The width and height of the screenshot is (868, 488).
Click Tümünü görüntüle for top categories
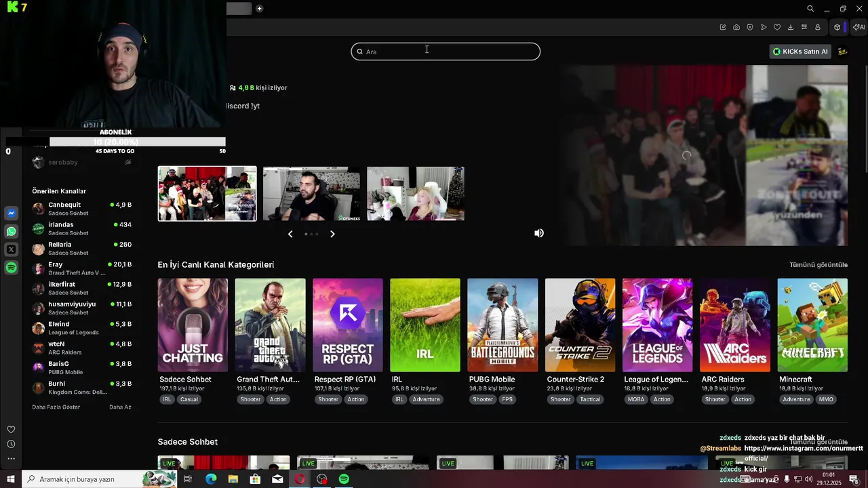818,265
